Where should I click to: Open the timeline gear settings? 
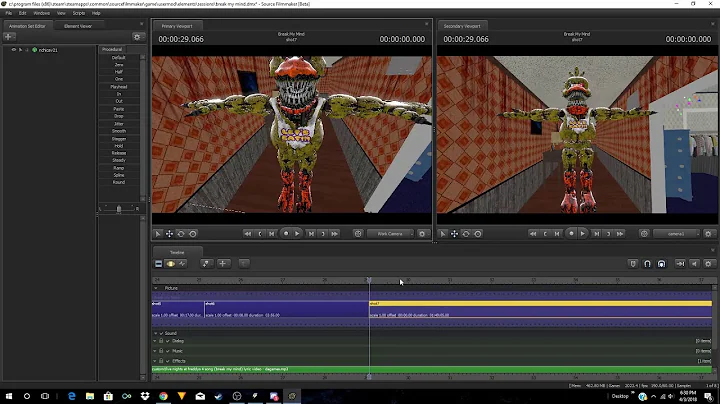coord(708,264)
